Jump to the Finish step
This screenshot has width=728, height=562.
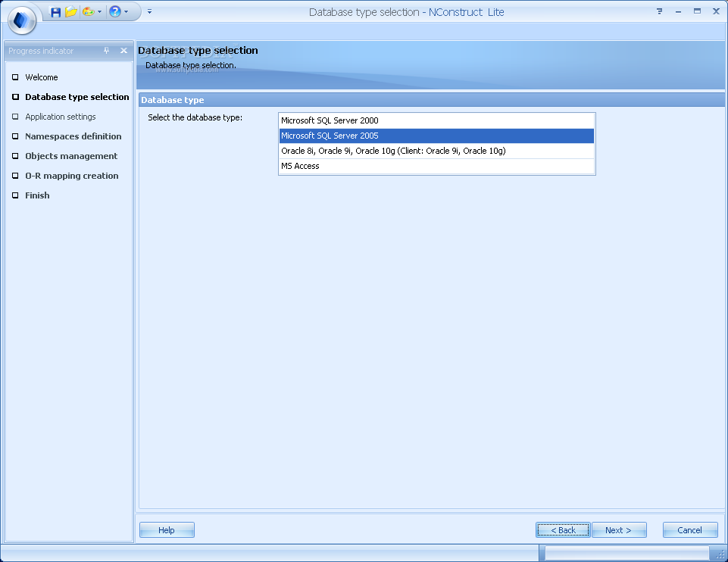[37, 195]
